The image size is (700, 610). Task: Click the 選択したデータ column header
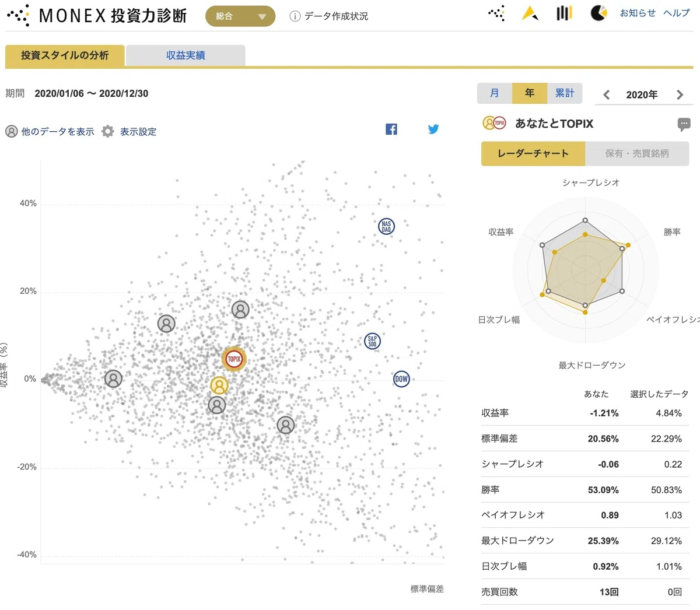(659, 394)
